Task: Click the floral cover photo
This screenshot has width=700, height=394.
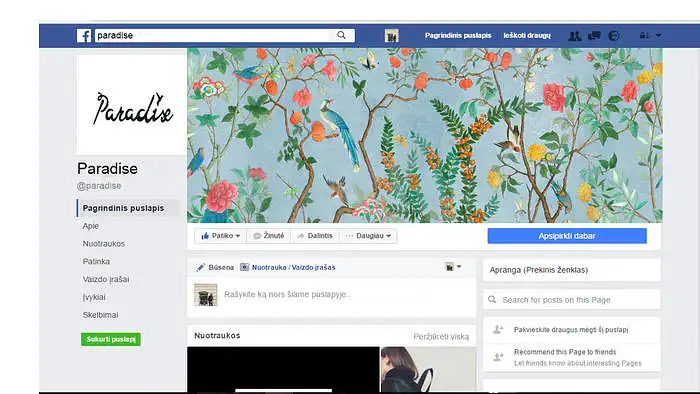Action: (425, 135)
